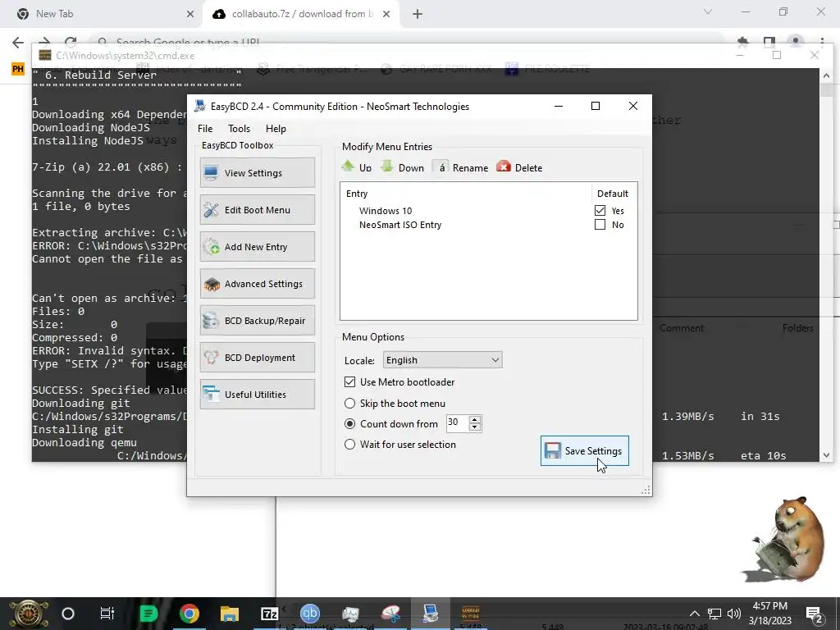Toggle the Windows 10 default checkbox
The width and height of the screenshot is (840, 630).
click(x=600, y=211)
